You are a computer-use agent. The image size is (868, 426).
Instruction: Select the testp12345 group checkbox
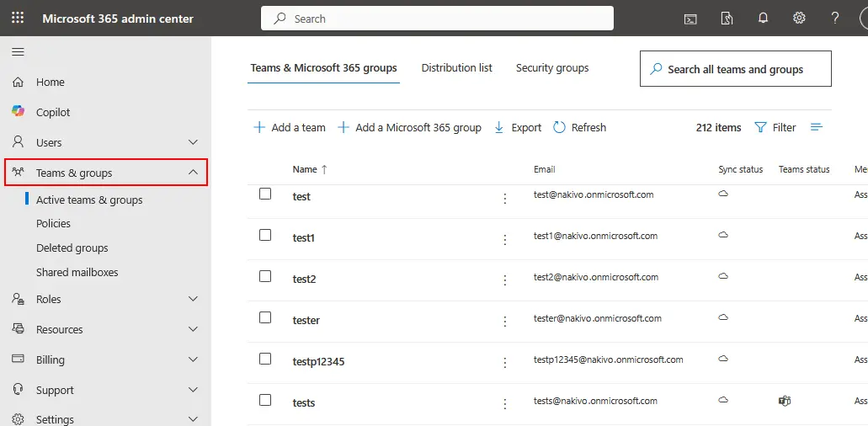(265, 359)
